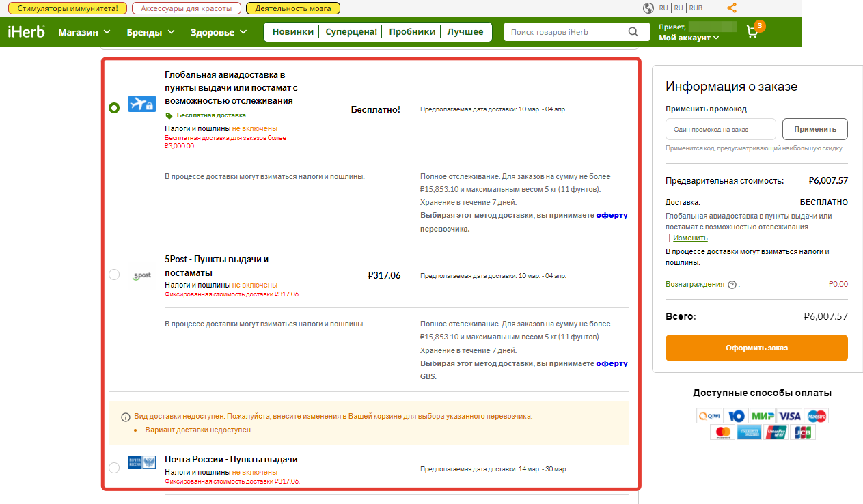Screen dimensions: 863x504
Task: Select Почта России delivery radio button
Action: pos(114,468)
